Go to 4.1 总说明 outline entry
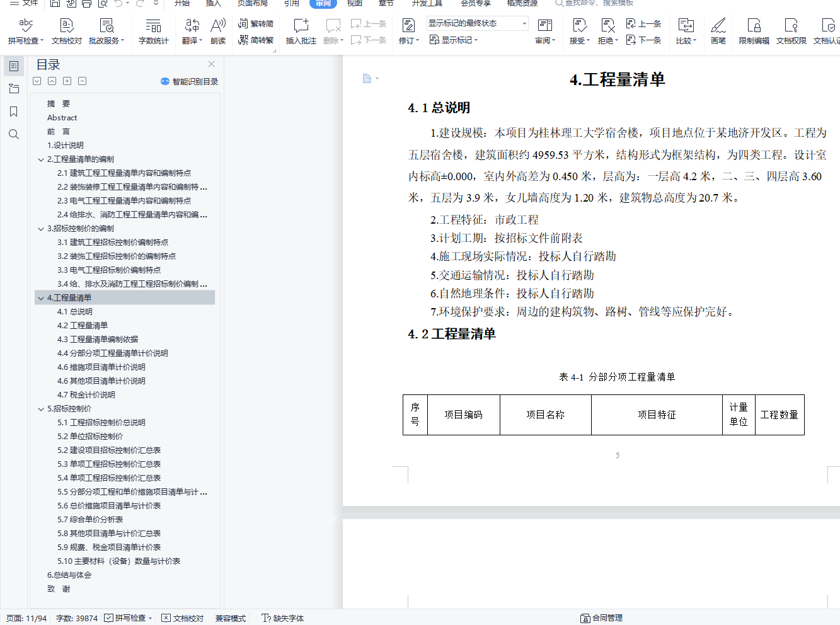The width and height of the screenshot is (840, 625). click(x=75, y=312)
